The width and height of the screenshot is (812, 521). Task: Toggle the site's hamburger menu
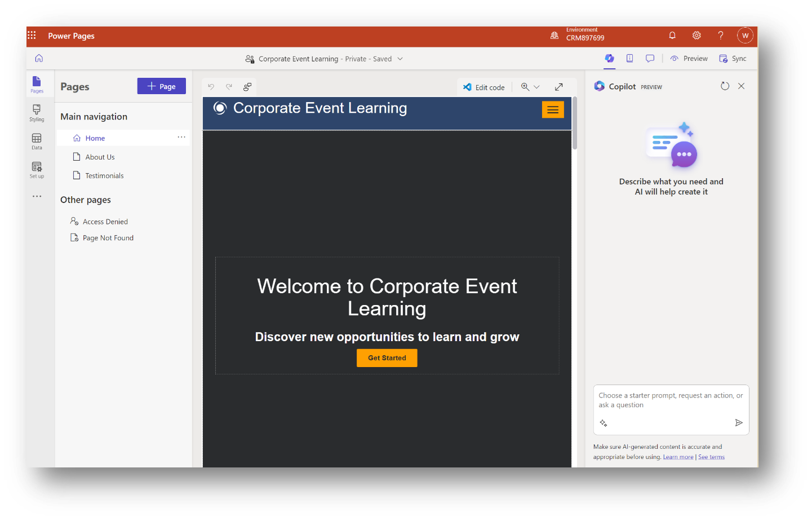click(x=553, y=110)
